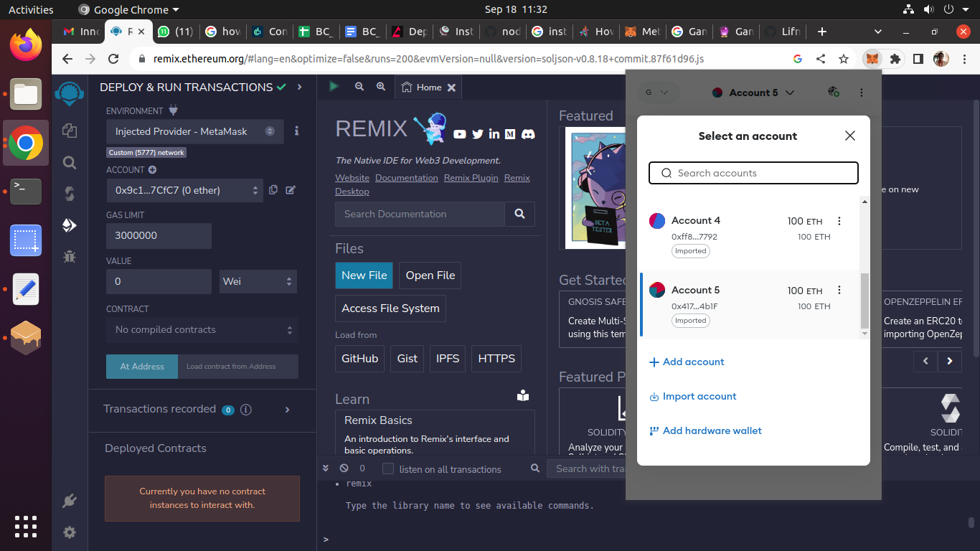Open a new Chrome tab
The image size is (980, 551).
coord(822,32)
